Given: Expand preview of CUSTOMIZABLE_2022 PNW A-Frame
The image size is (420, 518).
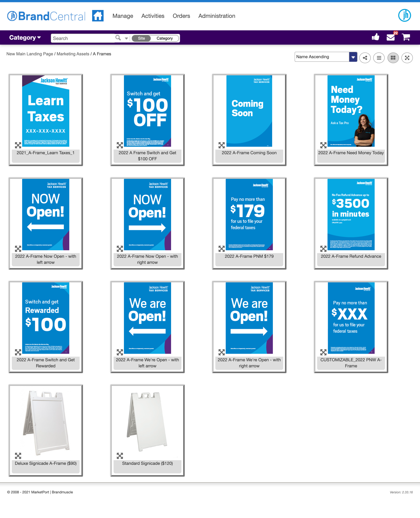Looking at the screenshot, I should (x=323, y=352).
